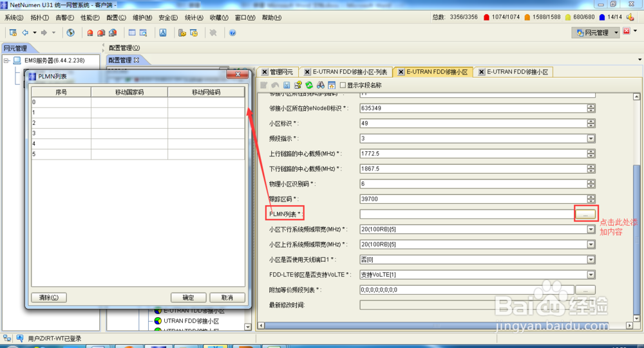This screenshot has height=348, width=644.
Task: Click 清除(C) button in PLMN列表 dialog
Action: (x=49, y=298)
